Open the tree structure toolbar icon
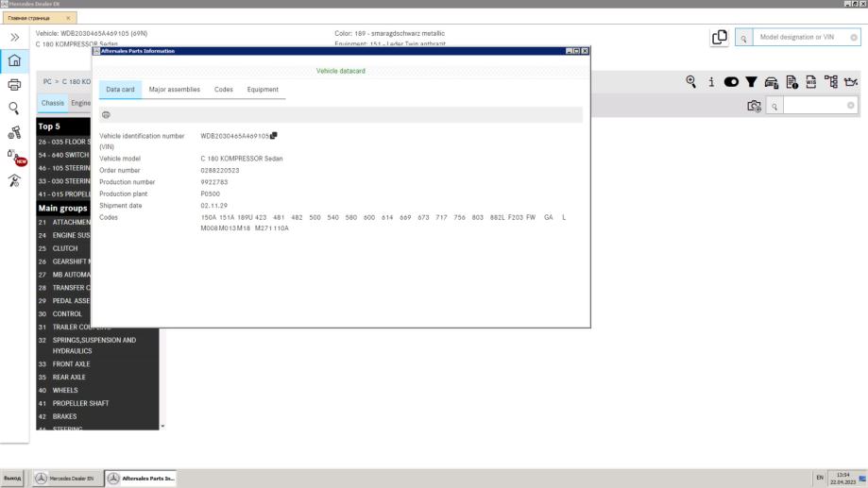This screenshot has height=488, width=868. point(831,82)
